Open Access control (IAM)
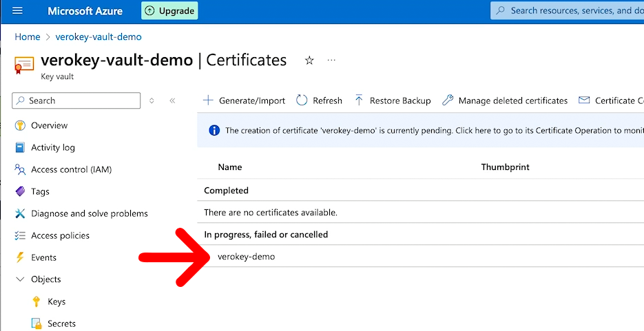The width and height of the screenshot is (644, 331). coord(71,169)
